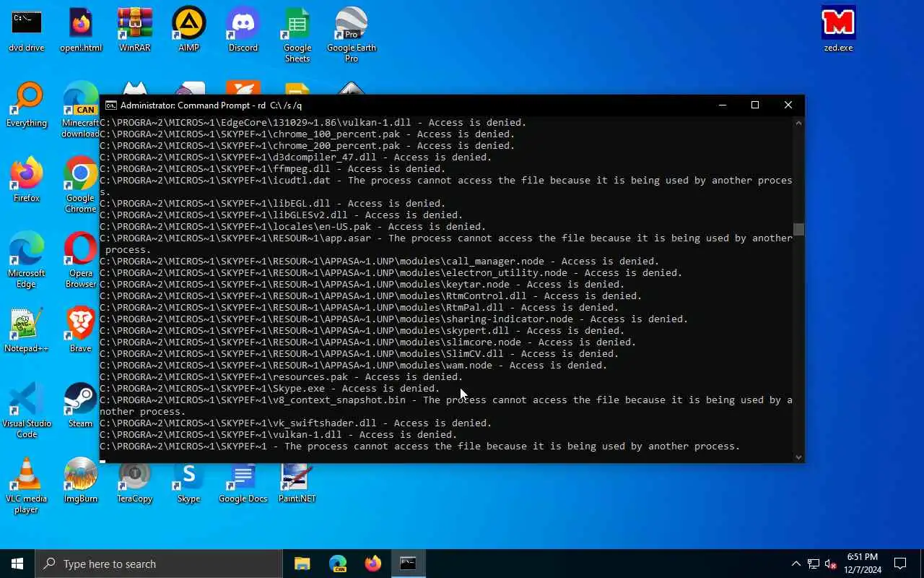Launch Firefox from the desktop
This screenshot has height=578, width=924.
tap(27, 181)
